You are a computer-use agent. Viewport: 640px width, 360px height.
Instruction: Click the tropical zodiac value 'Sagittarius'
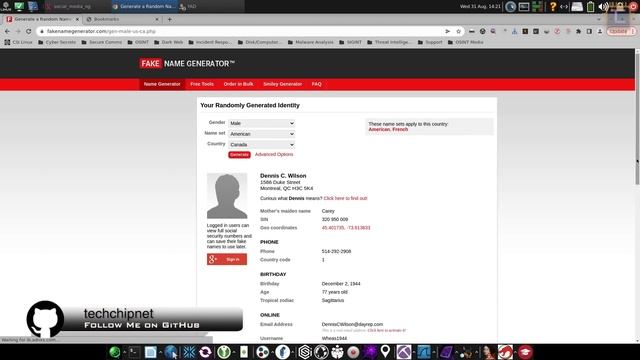[333, 300]
